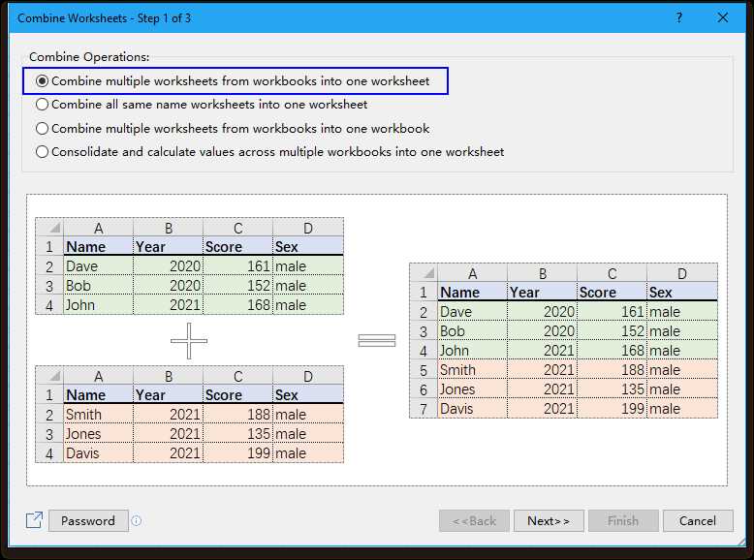Go to the next step with Next>>
The height and width of the screenshot is (560, 754).
coord(549,520)
